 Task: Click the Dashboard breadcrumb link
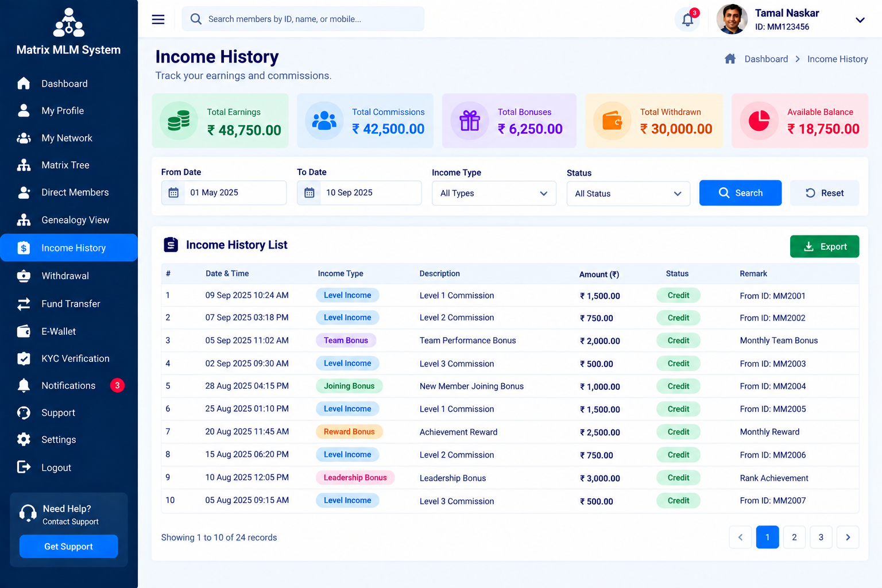[x=766, y=59]
